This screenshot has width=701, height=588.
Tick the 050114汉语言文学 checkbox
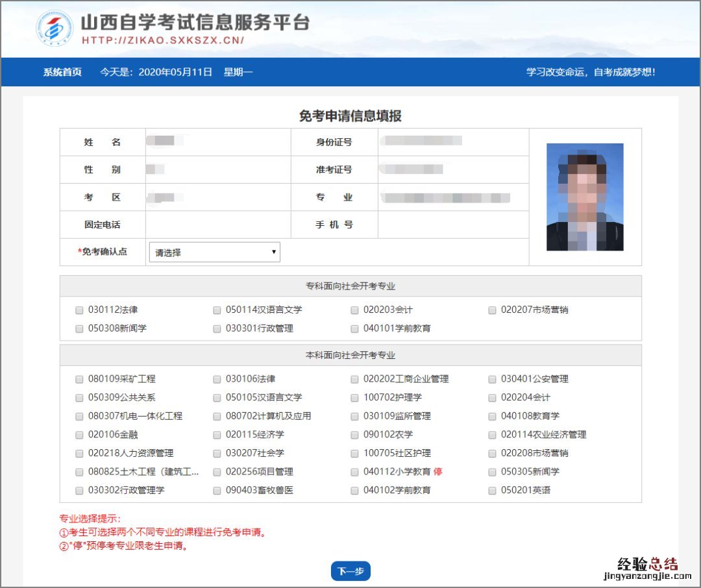click(217, 310)
